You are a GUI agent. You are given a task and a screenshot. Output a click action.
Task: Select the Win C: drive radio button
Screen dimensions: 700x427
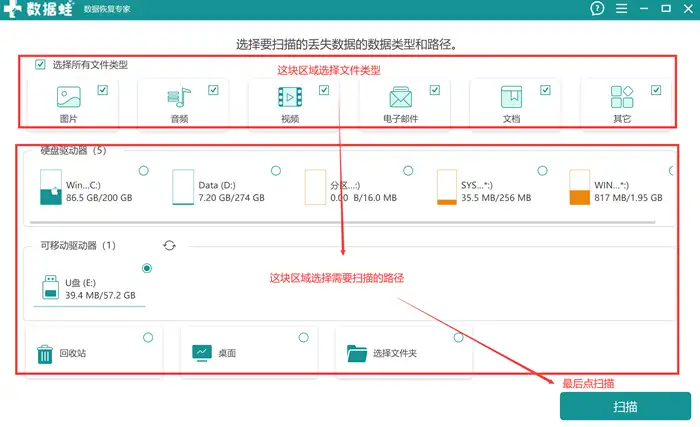[x=144, y=171]
